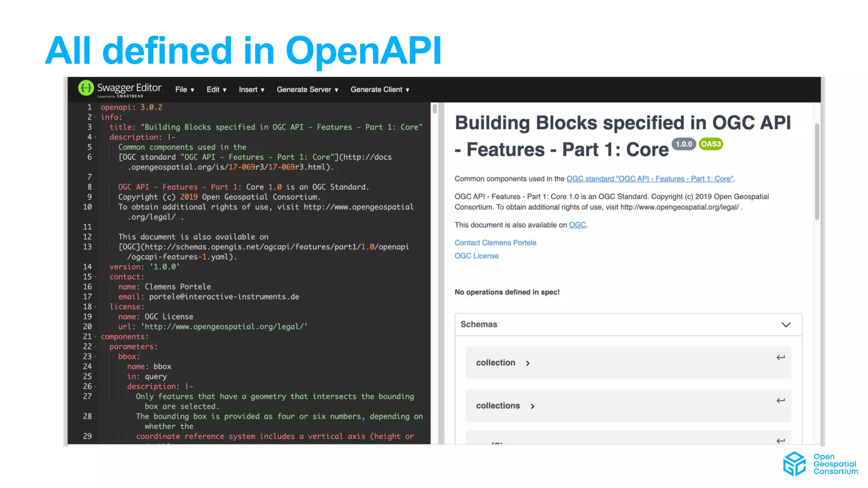
Task: Click 'name: bbox' on line 24
Action: (x=149, y=366)
